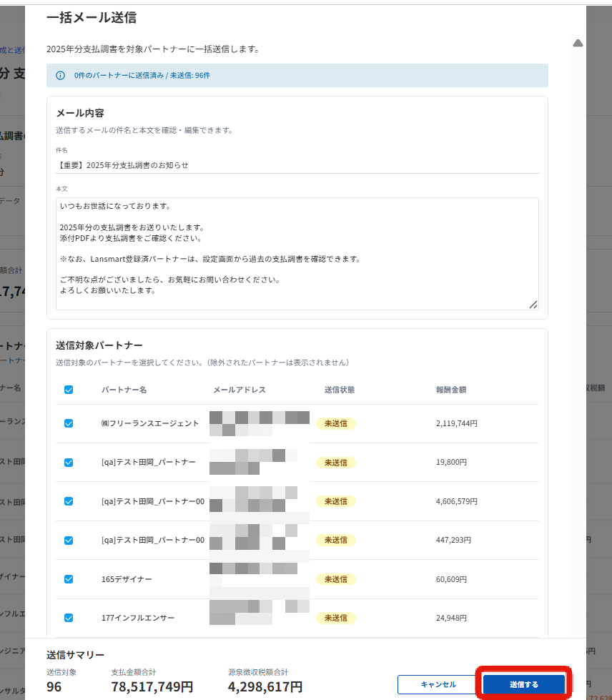Screen dimensions: 612x700
Task: Click the amount 447,293円
Action: coord(453,540)
